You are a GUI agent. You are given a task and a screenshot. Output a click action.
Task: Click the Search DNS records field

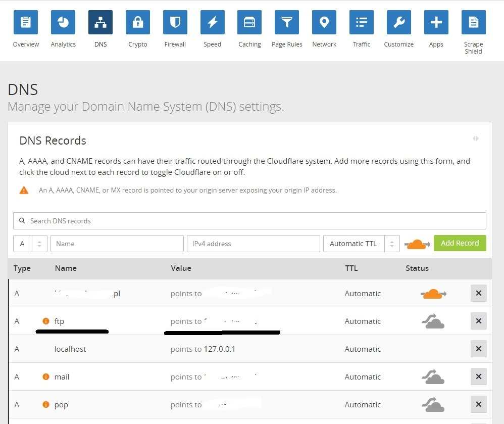pyautogui.click(x=249, y=221)
